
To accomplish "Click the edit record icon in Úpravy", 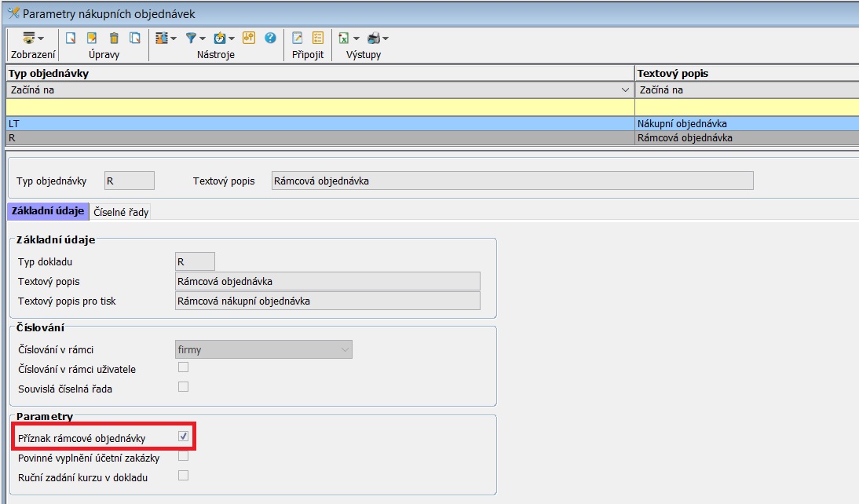I will pos(92,38).
